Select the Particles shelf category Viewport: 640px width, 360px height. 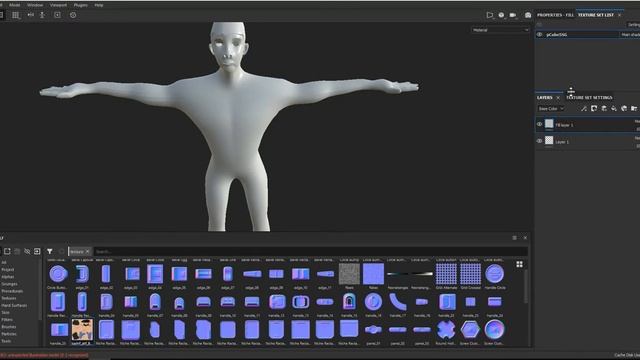9,334
